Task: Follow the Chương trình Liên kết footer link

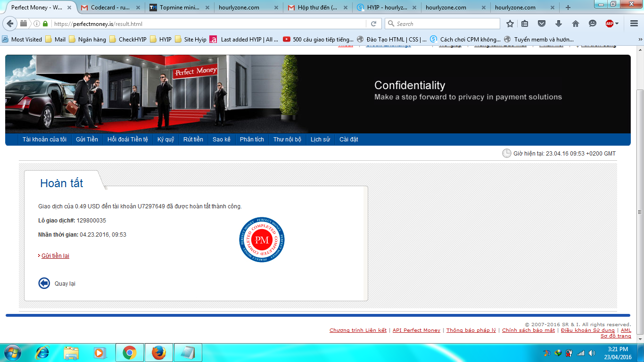Action: pyautogui.click(x=358, y=330)
